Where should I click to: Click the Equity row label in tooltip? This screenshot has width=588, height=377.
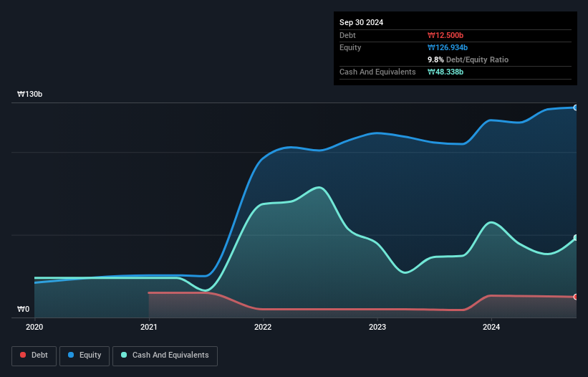pyautogui.click(x=350, y=47)
